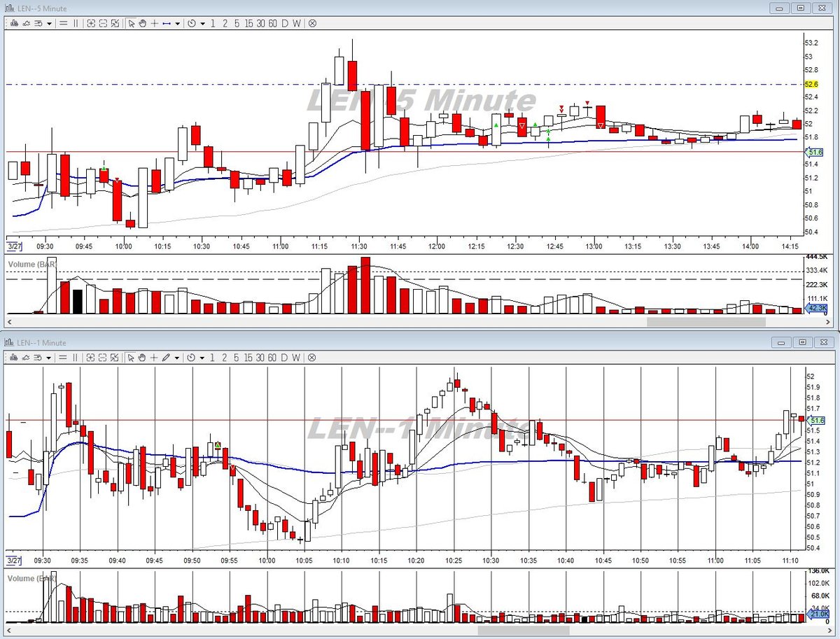The width and height of the screenshot is (840, 639).
Task: Click 5 Minute chart horizontal scrollbar thumb
Action: pos(706,323)
